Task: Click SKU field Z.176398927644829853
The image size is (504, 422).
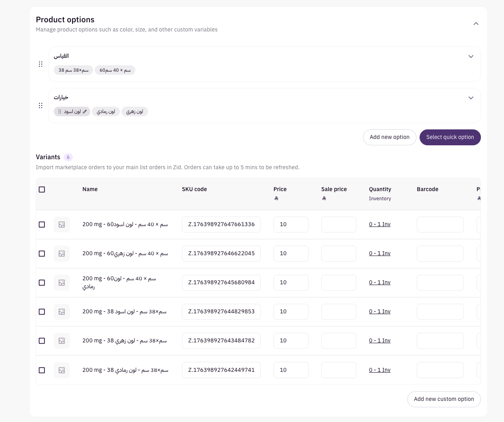Action: (221, 312)
